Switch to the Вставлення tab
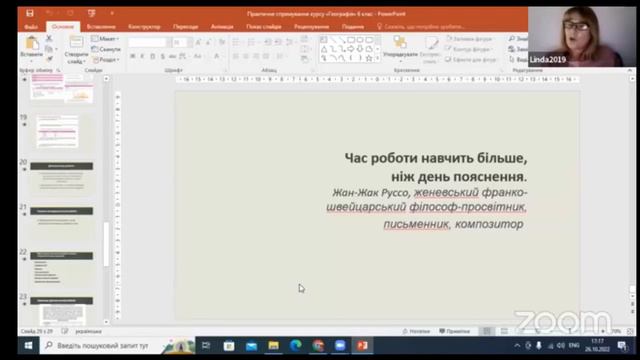Viewport: 640px width, 360px height. pyautogui.click(x=101, y=27)
